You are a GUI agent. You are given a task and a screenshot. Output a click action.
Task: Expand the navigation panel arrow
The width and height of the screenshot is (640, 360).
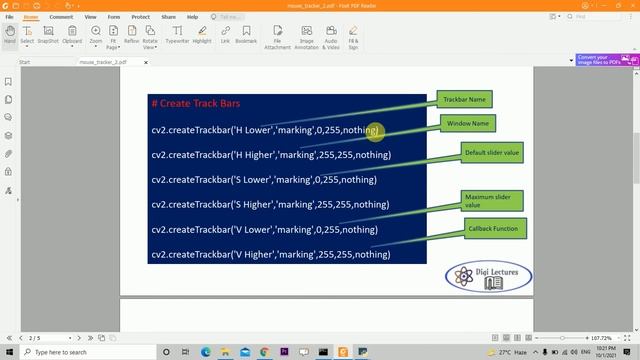click(18, 200)
